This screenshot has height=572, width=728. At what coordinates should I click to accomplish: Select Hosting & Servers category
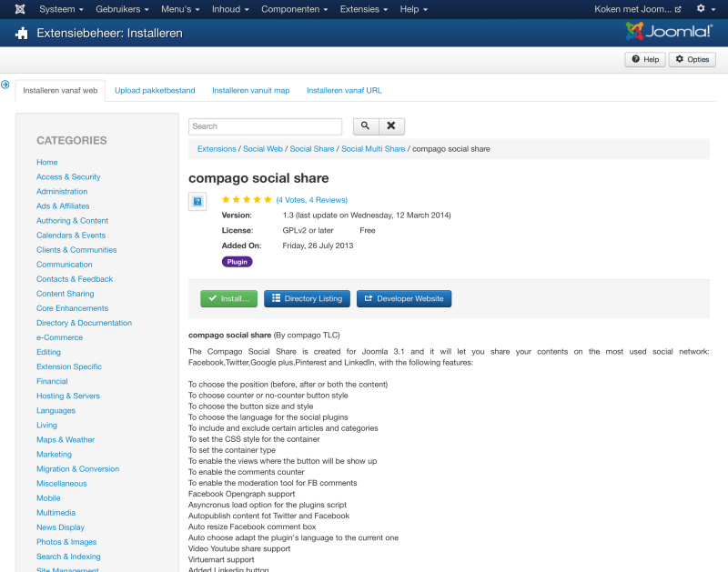click(68, 396)
